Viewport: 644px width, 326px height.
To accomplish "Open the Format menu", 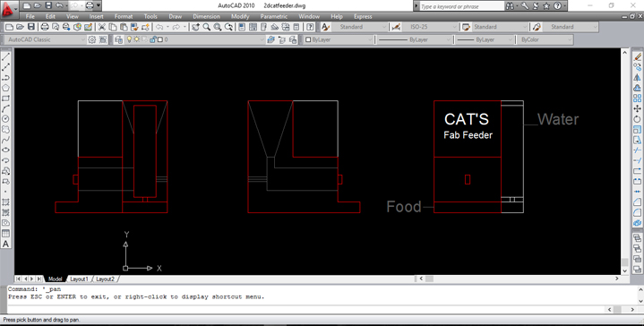I will [x=124, y=17].
